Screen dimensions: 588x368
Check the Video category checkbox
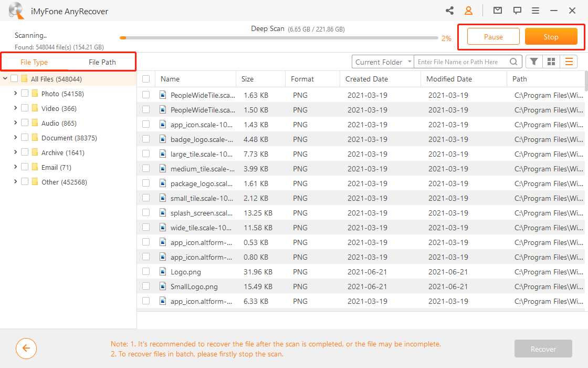pos(25,108)
